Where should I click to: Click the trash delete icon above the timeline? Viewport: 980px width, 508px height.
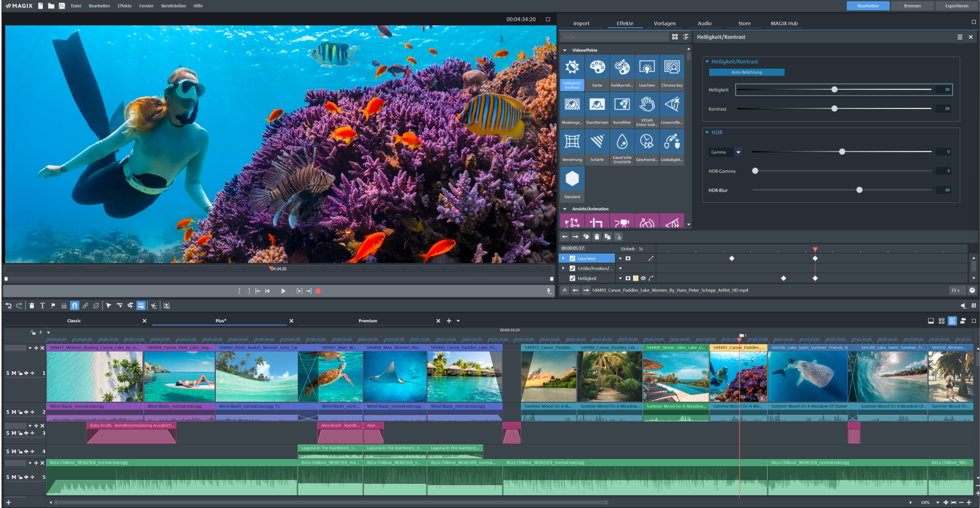(x=32, y=305)
